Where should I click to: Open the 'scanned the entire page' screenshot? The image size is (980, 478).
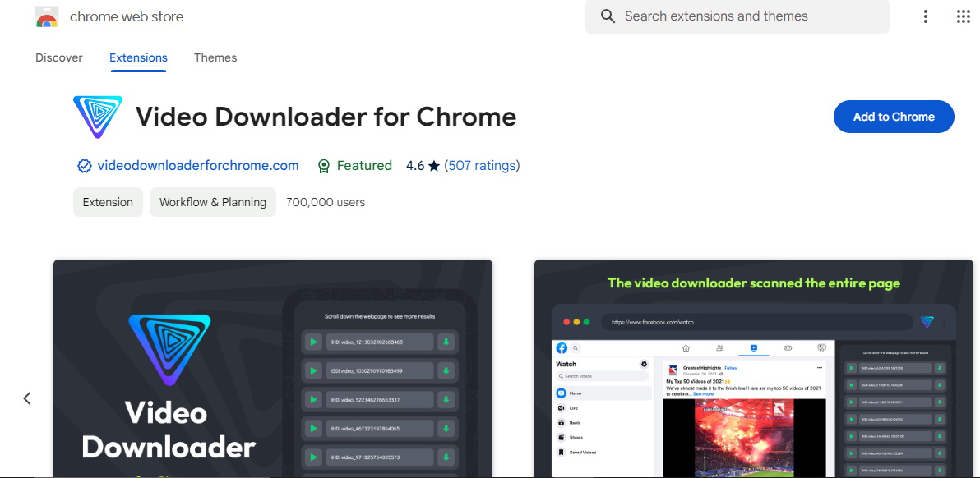click(x=754, y=368)
